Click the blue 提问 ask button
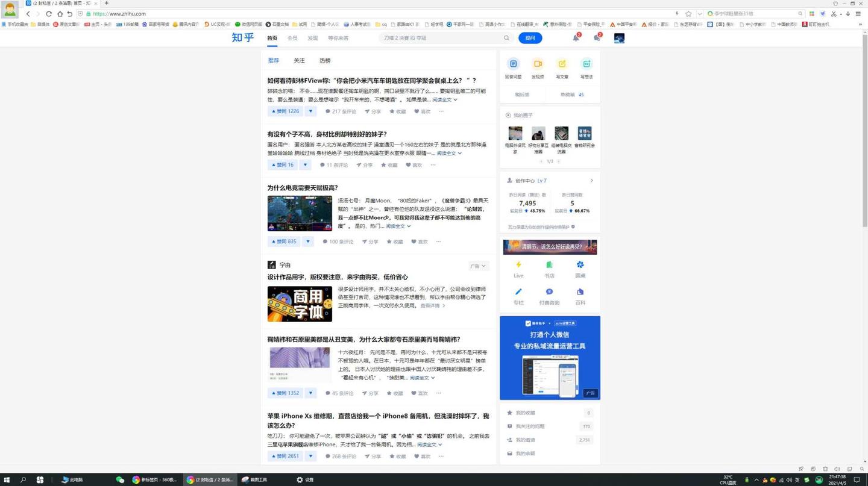Image resolution: width=868 pixels, height=486 pixels. pyautogui.click(x=530, y=38)
